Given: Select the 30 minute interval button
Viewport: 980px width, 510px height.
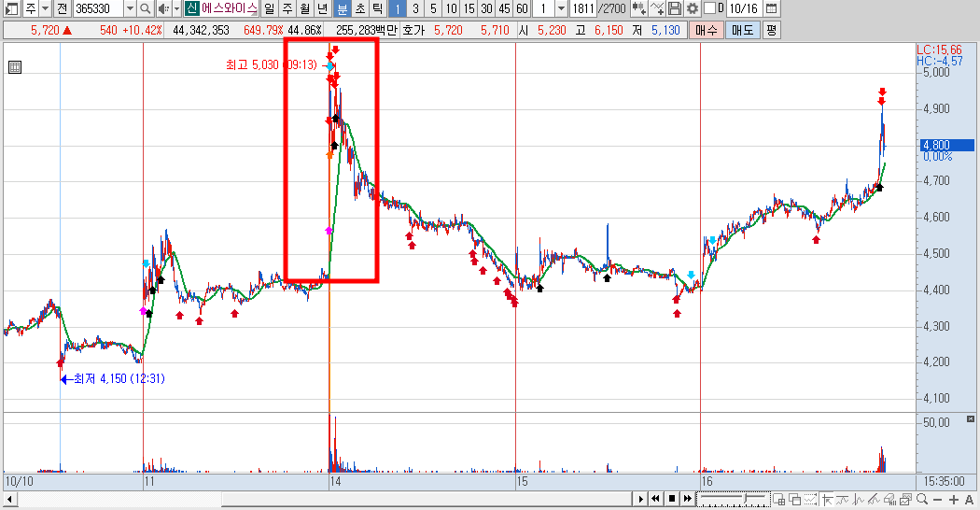Looking at the screenshot, I should coord(486,8).
